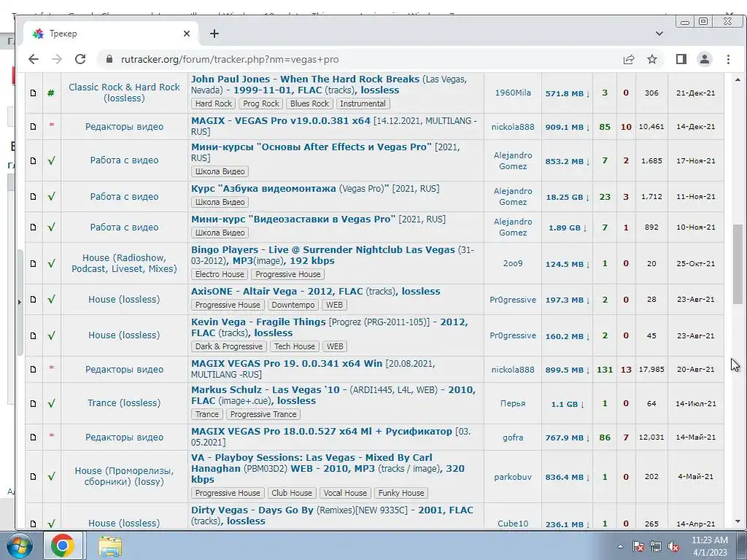This screenshot has height=560, width=747.
Task: Open author 2oo9 profile
Action: tap(513, 263)
